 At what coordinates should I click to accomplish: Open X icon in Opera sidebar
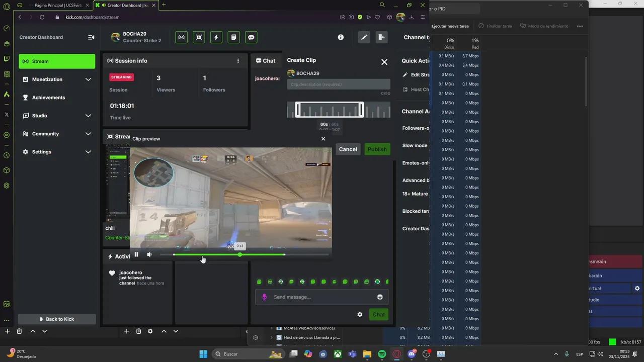7,115
